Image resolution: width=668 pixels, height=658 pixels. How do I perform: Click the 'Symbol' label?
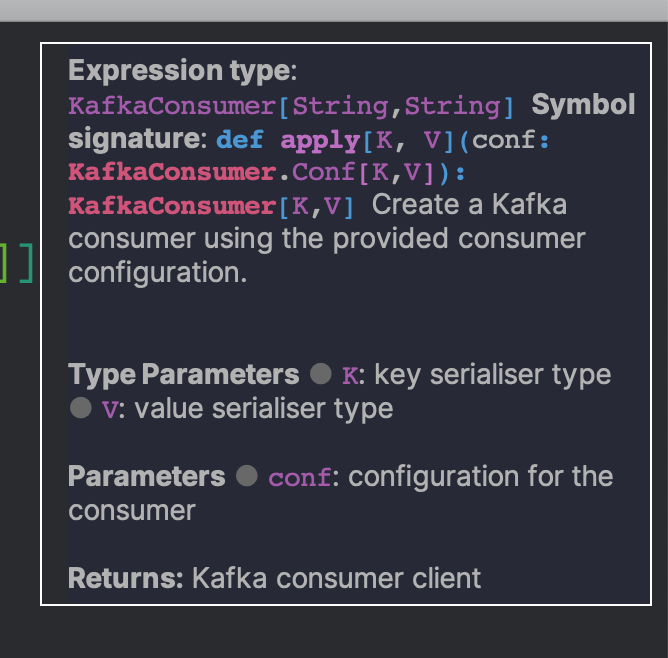pos(583,104)
